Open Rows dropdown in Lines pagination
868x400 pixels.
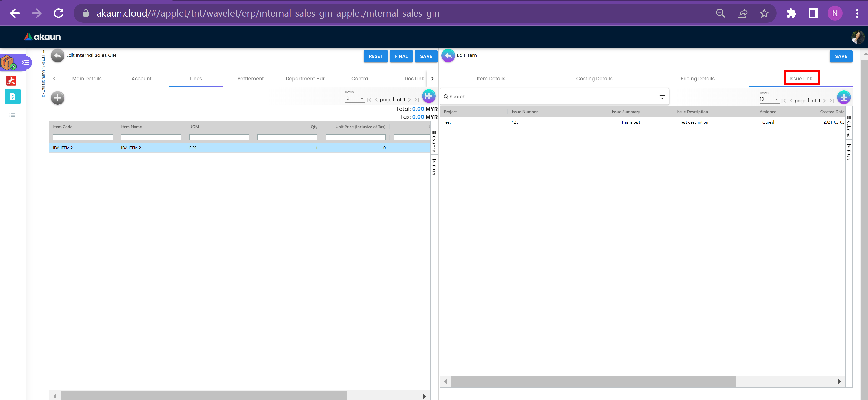(x=354, y=98)
